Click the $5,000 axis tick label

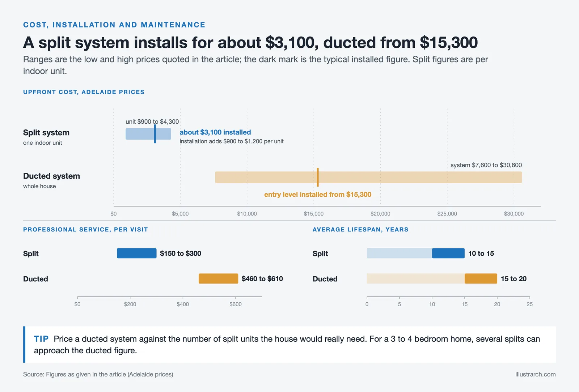(x=180, y=214)
